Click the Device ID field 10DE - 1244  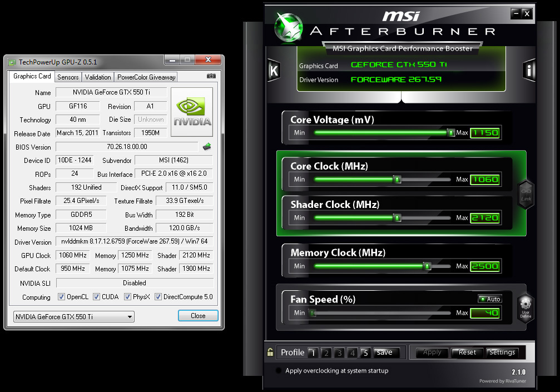[x=75, y=160]
